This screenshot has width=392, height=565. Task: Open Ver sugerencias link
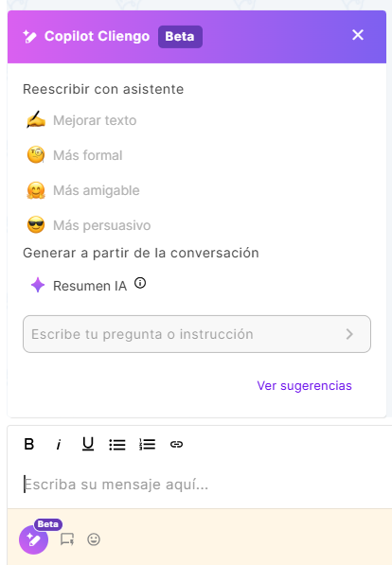304,385
